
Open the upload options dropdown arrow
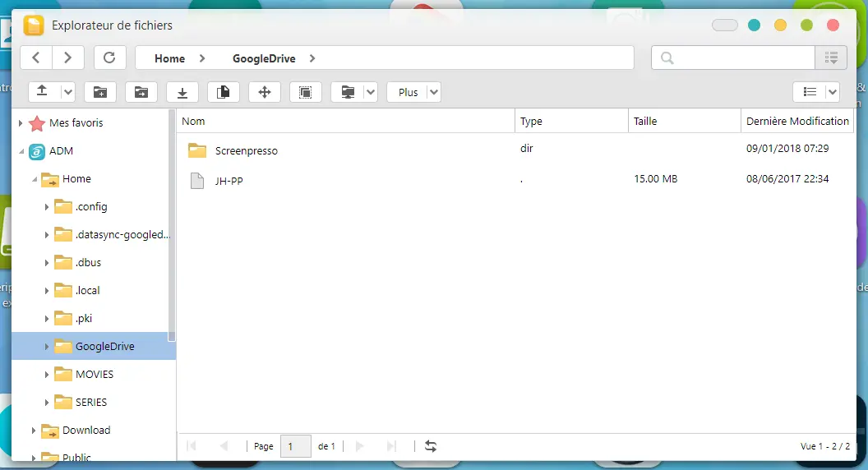[x=67, y=92]
